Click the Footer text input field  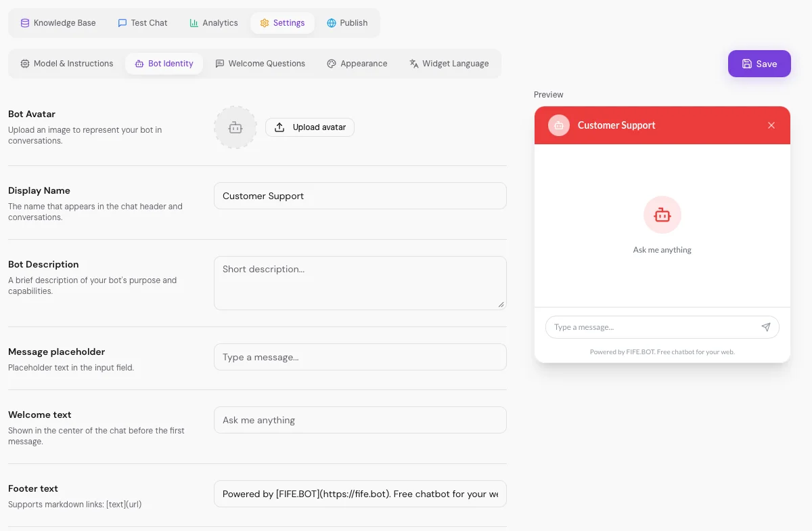[x=360, y=494]
